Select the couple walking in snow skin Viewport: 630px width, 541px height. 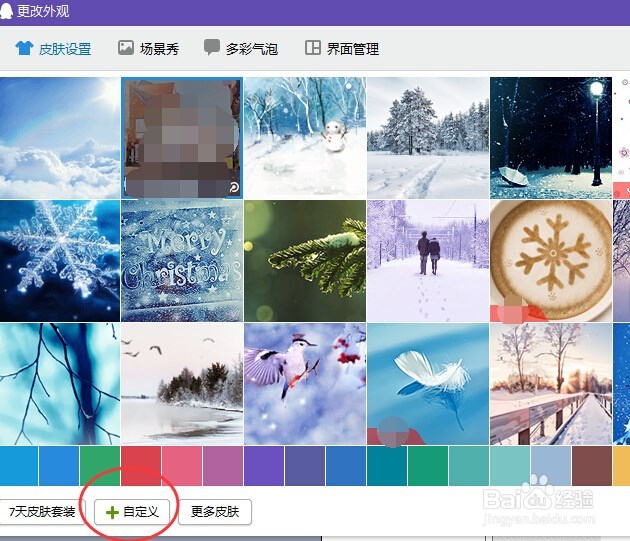coord(428,261)
